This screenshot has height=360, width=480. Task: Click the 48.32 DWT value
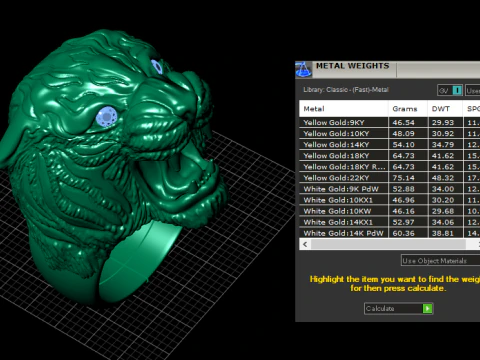[x=443, y=178]
